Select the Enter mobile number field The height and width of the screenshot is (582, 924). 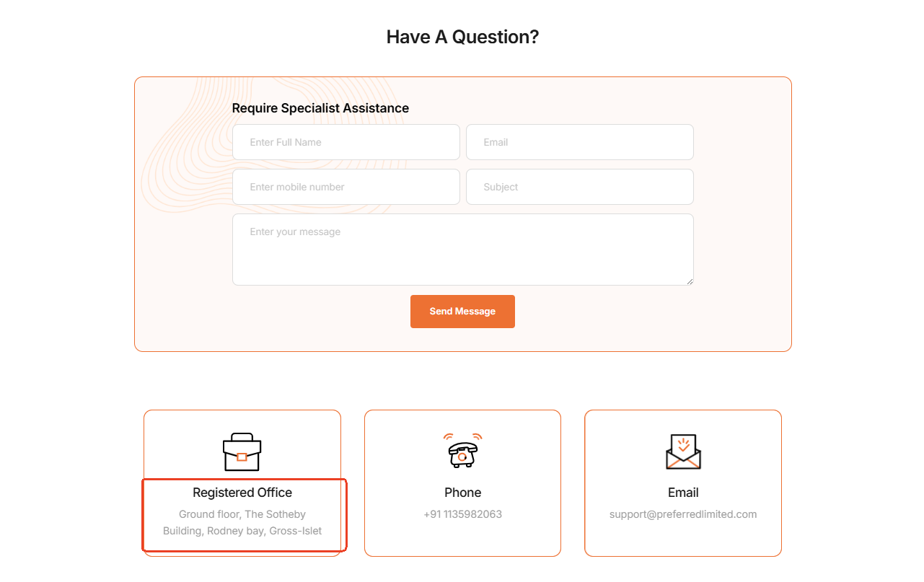tap(346, 187)
